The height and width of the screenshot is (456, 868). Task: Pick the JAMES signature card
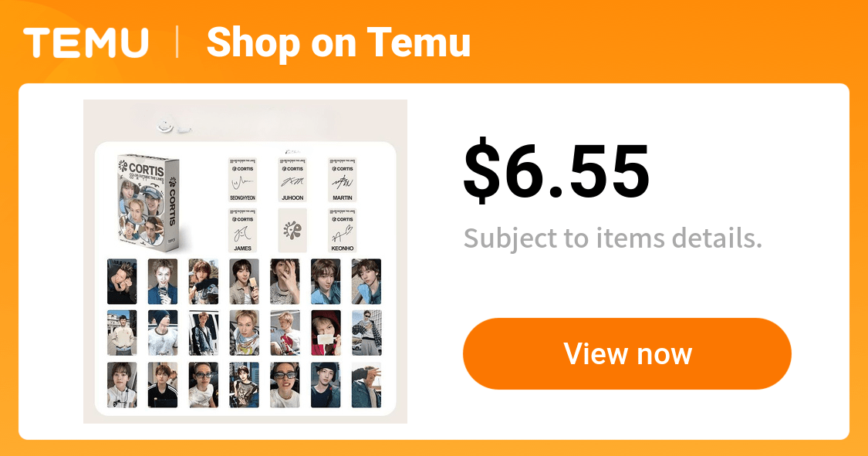pos(242,230)
